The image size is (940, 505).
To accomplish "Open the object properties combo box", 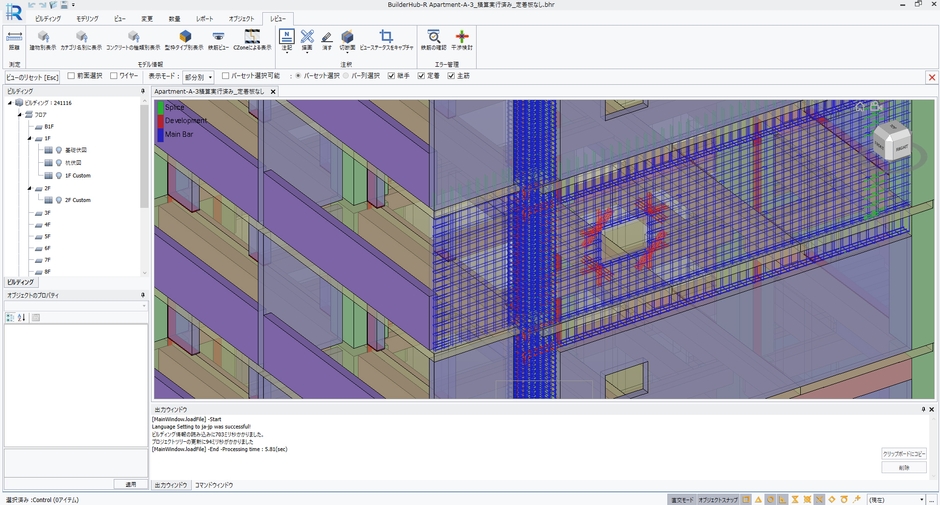I will click(x=76, y=306).
